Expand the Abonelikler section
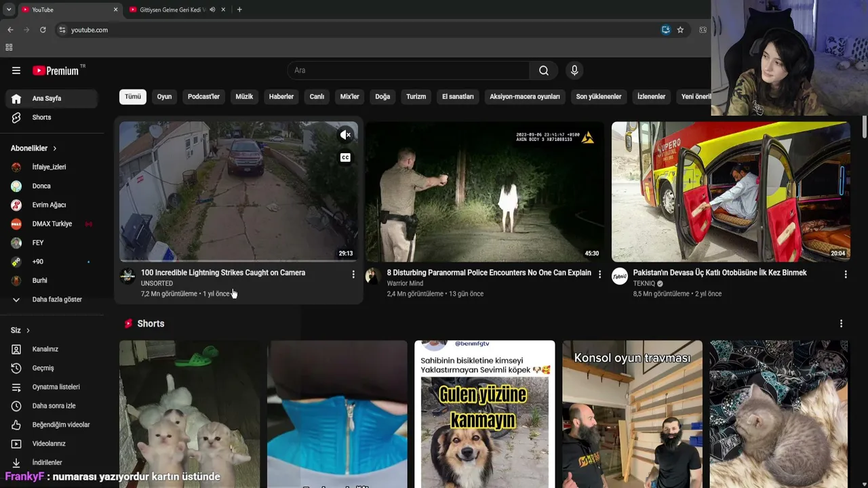The image size is (868, 488). [x=34, y=148]
